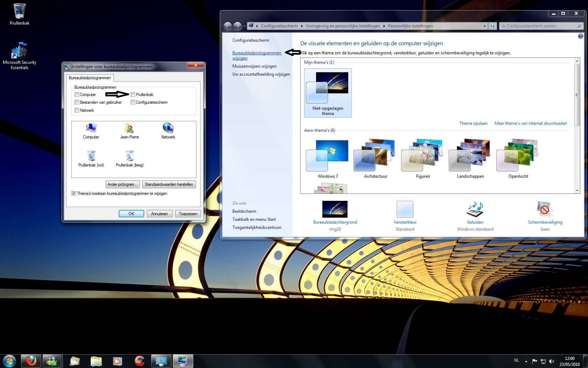Click the Toepassen button
The width and height of the screenshot is (588, 368).
pyautogui.click(x=188, y=214)
